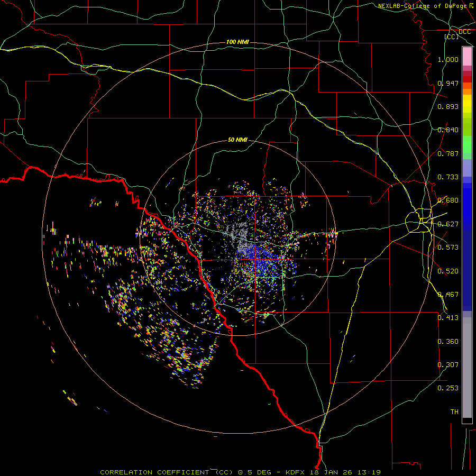Select the 50 NMI range ring label

[x=237, y=140]
